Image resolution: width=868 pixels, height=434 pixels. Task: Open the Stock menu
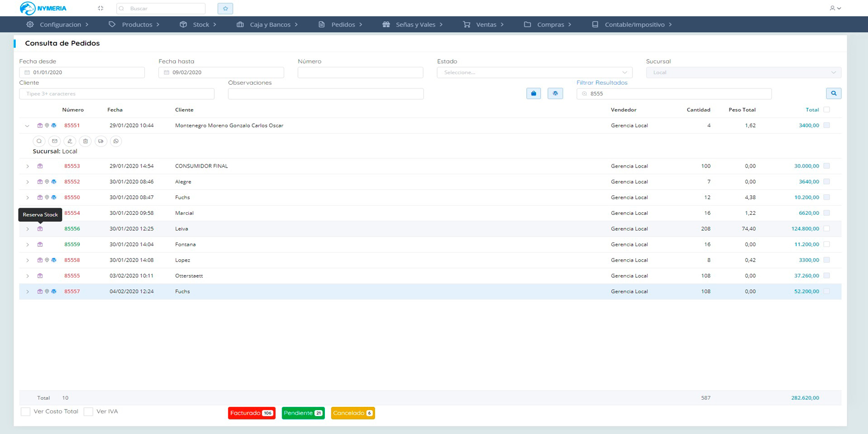click(x=198, y=24)
